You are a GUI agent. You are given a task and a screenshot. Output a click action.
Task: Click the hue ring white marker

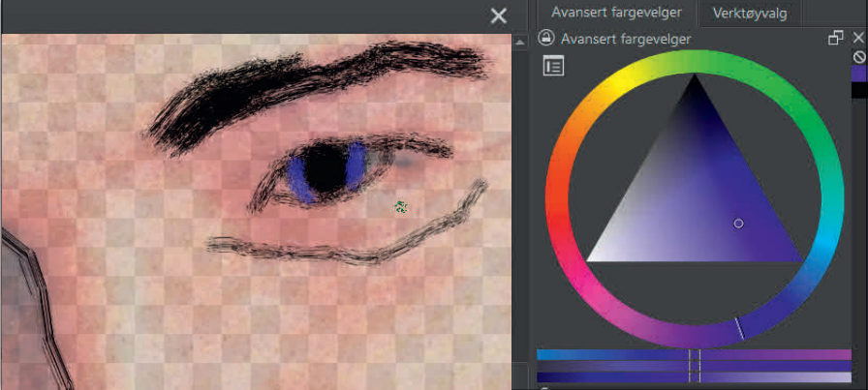[739, 328]
